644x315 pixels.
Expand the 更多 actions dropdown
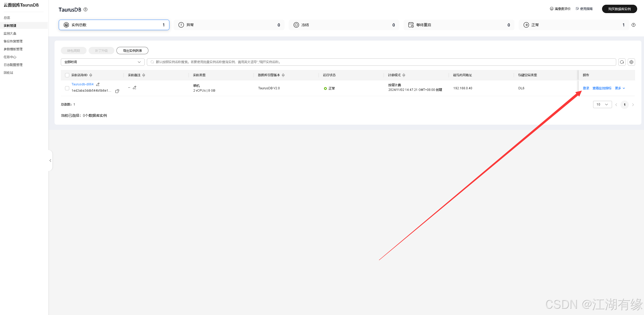(x=620, y=88)
